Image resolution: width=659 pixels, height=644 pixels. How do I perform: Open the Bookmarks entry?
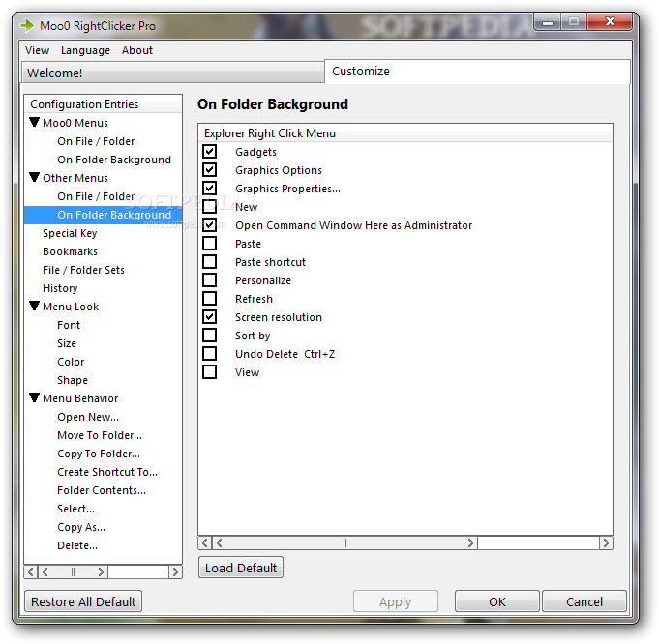(71, 251)
